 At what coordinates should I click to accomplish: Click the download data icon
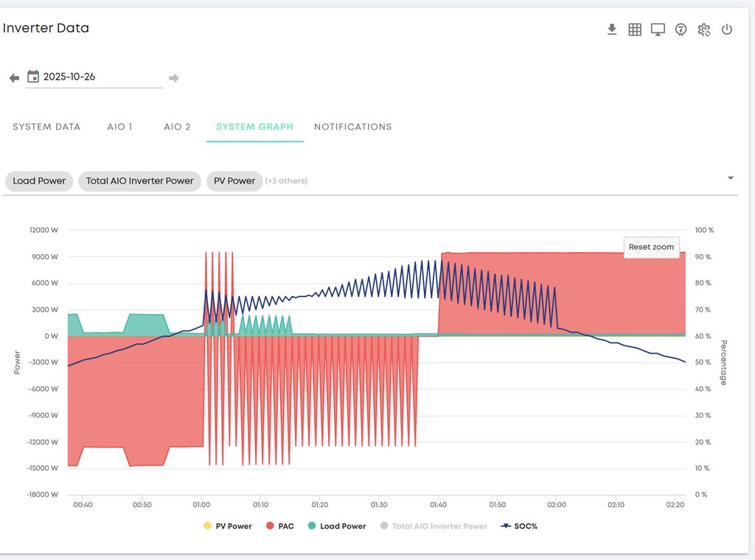point(611,29)
